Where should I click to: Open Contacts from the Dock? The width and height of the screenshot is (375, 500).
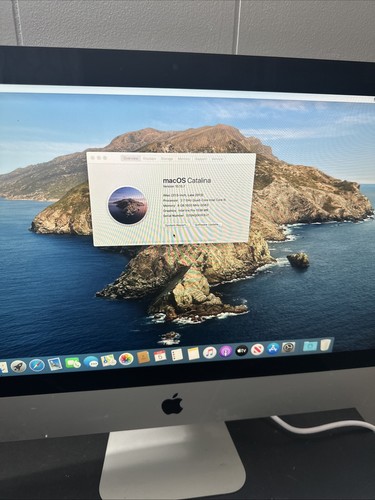tap(143, 358)
